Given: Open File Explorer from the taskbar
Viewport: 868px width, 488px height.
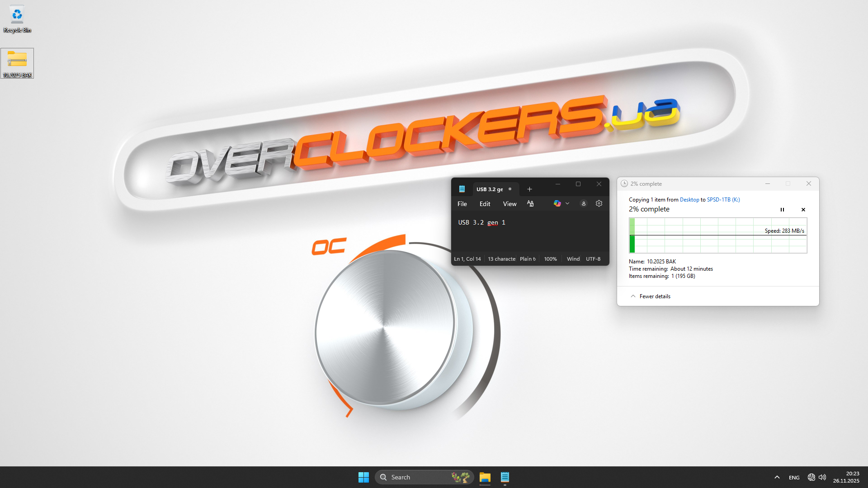Looking at the screenshot, I should (x=485, y=477).
